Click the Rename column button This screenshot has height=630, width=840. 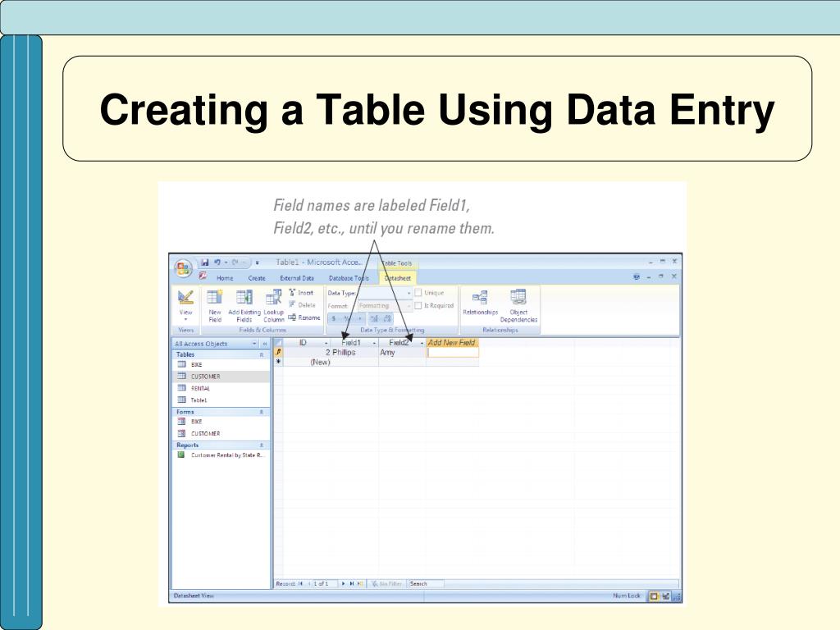coord(304,317)
